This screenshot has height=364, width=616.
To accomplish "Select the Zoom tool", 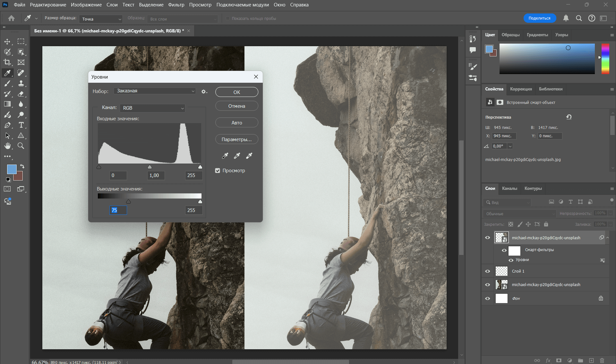I will (21, 146).
